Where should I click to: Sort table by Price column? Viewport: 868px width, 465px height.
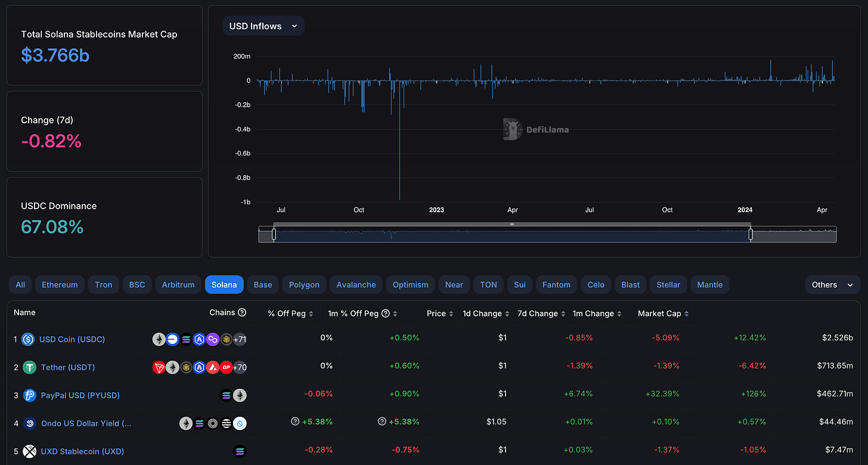(440, 314)
